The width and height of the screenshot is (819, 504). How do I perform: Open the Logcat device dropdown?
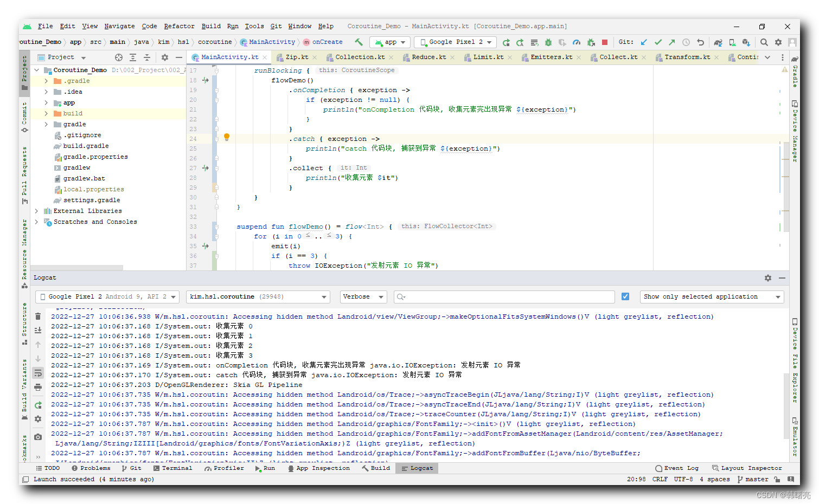coord(107,296)
